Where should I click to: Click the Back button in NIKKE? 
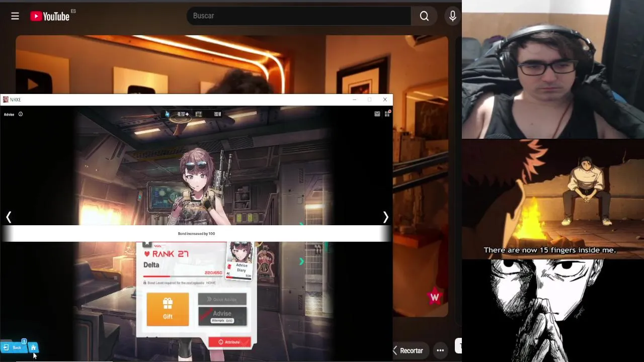click(x=13, y=347)
